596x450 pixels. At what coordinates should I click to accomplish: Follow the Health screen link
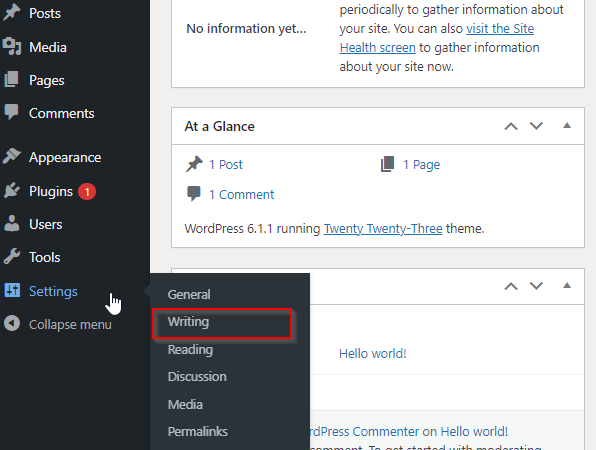point(377,48)
